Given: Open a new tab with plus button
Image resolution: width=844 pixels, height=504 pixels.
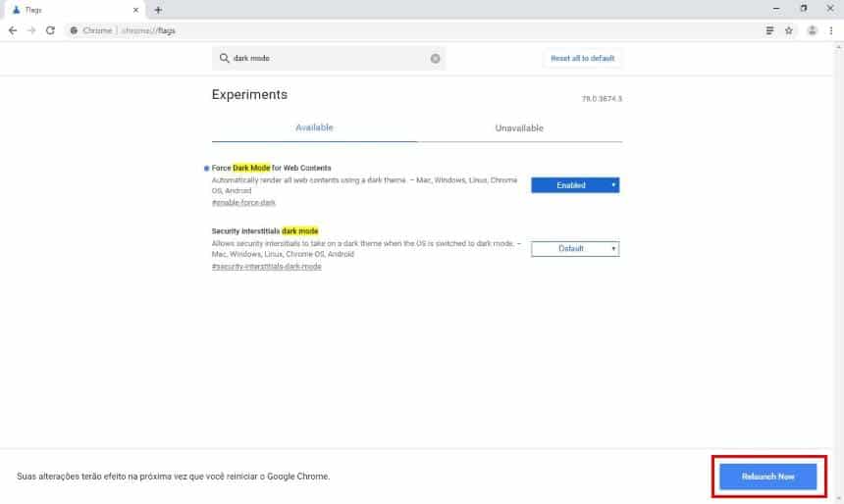Looking at the screenshot, I should (158, 10).
